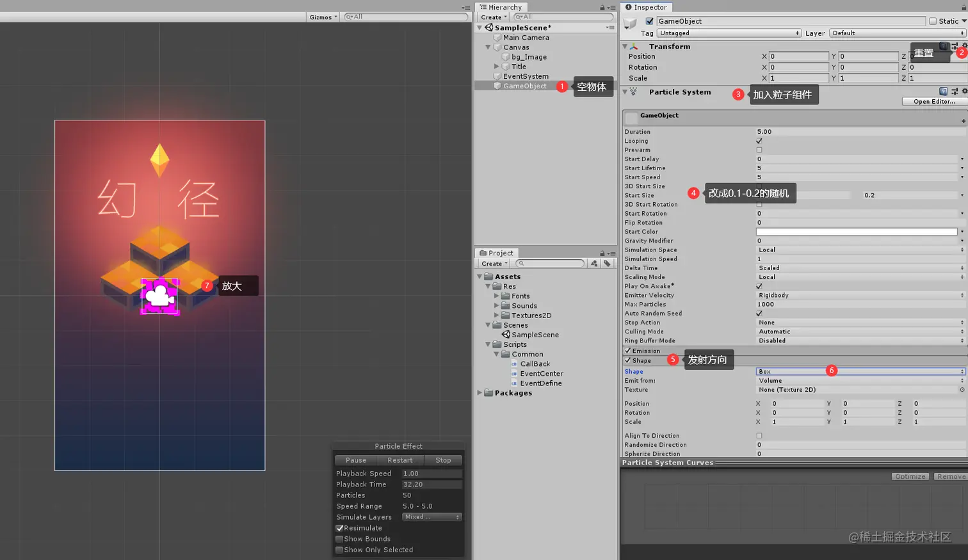Switch to the Project tab
968x560 pixels.
tap(497, 253)
